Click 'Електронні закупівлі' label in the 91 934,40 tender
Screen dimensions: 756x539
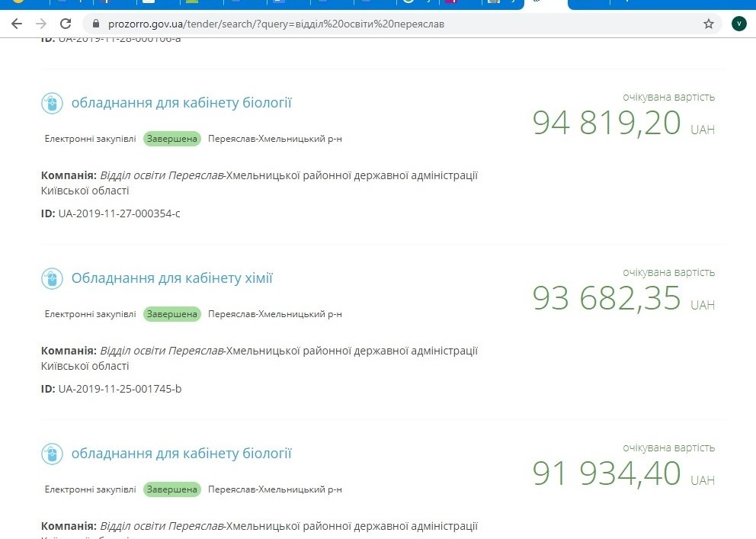[90, 489]
